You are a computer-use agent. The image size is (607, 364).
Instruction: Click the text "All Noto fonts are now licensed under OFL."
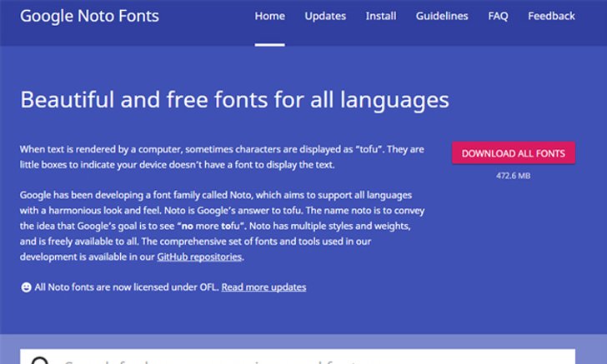127,287
